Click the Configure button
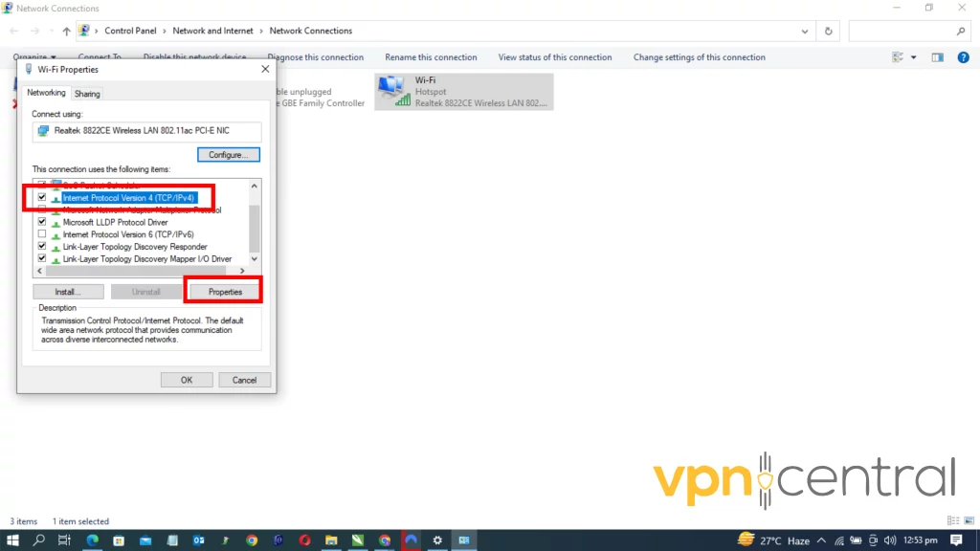Viewport: 980px width, 551px height. pyautogui.click(x=228, y=155)
